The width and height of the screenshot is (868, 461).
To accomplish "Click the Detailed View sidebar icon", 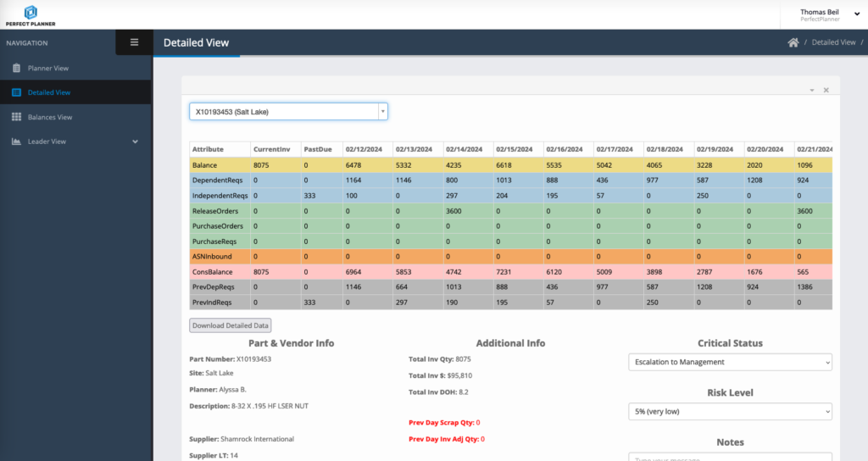I will click(x=16, y=92).
